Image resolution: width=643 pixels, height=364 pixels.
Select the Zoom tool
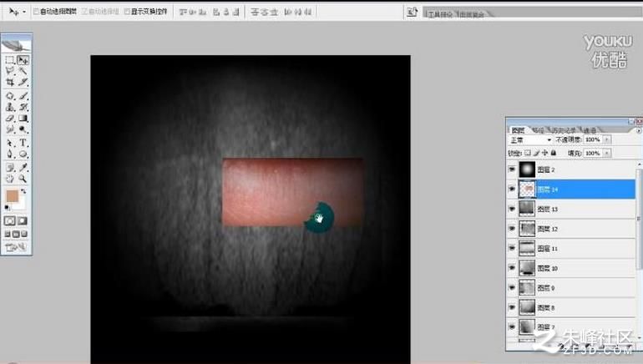pos(23,179)
